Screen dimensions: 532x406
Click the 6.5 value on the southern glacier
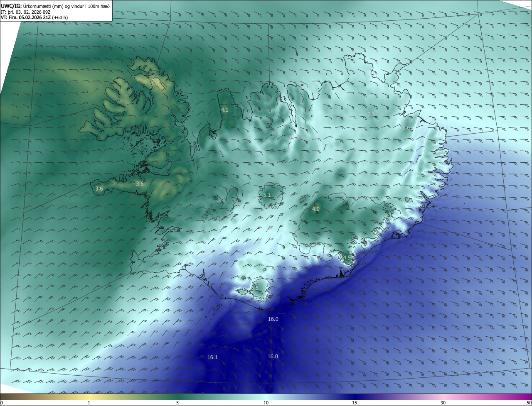[x=255, y=288]
